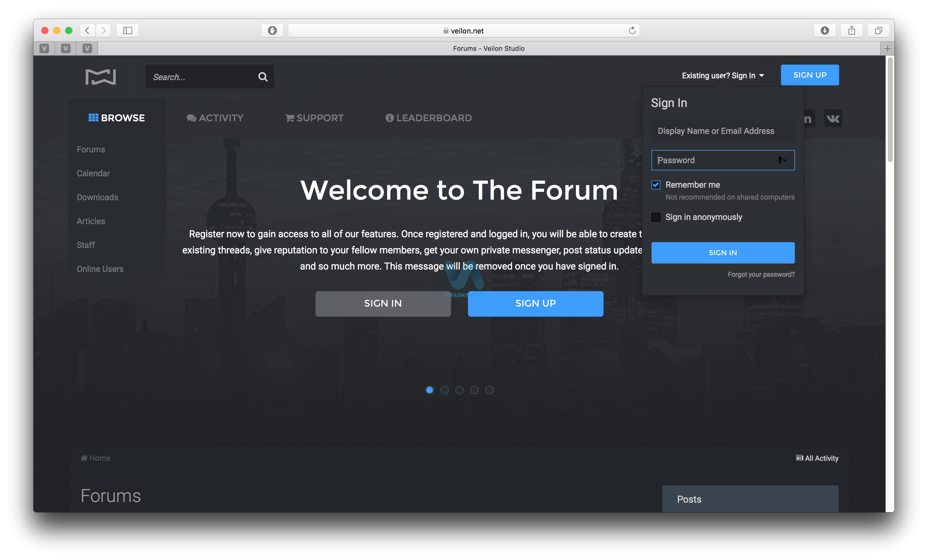Click the search magnifier icon

click(x=263, y=77)
